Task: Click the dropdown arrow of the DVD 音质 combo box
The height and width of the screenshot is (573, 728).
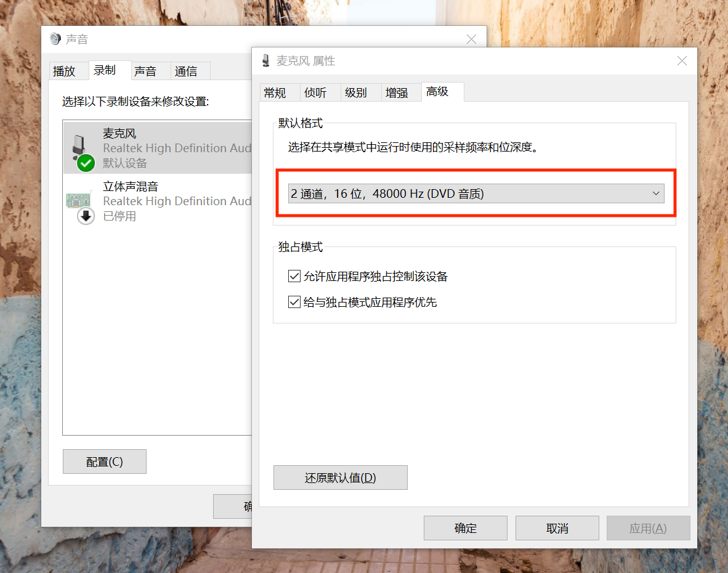Action: [x=655, y=193]
